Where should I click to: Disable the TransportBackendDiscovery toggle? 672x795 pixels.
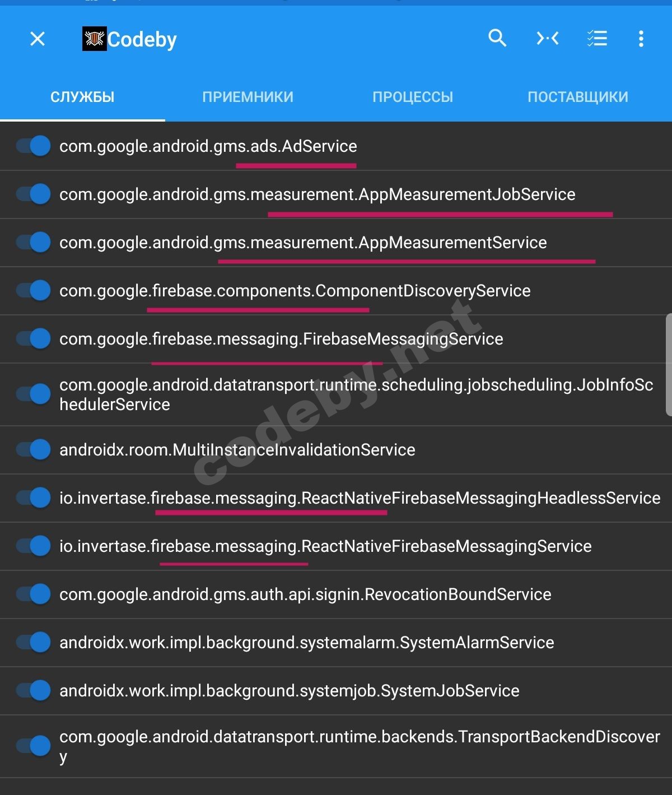(34, 746)
